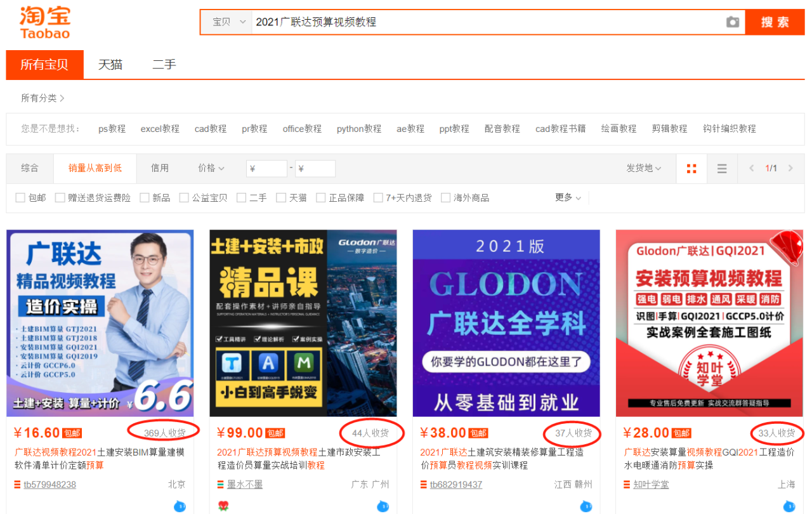
Task: Sort by 销量从高到低
Action: 95,168
